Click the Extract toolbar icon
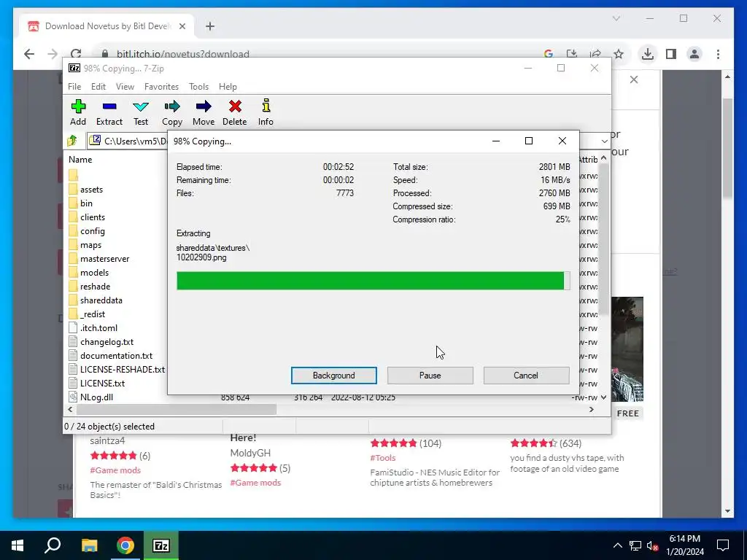The width and height of the screenshot is (747, 560). click(x=109, y=112)
